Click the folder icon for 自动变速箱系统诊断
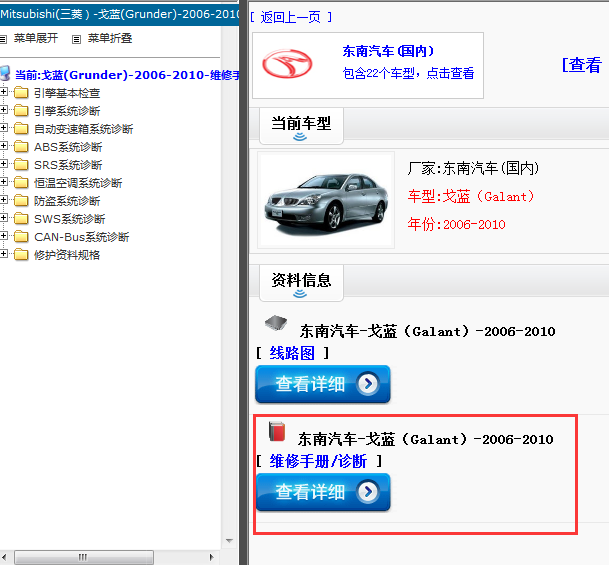The width and height of the screenshot is (609, 565). coord(21,129)
